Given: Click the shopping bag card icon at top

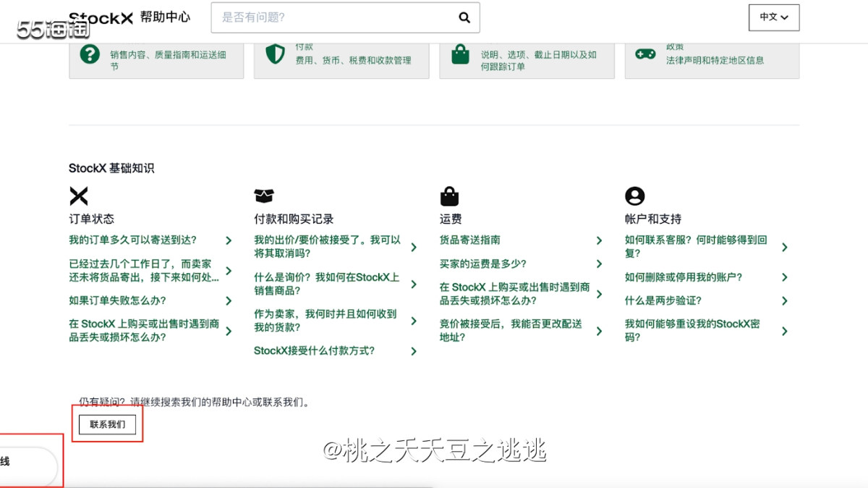Looking at the screenshot, I should 461,54.
